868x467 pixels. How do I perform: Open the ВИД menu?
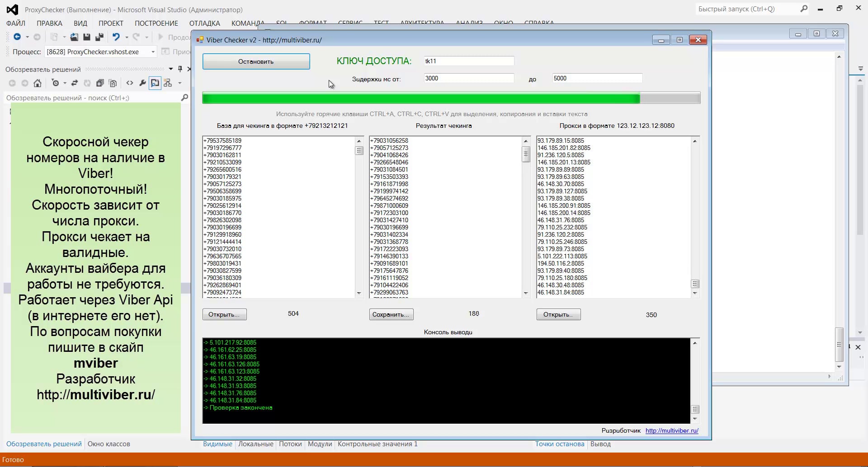click(80, 23)
